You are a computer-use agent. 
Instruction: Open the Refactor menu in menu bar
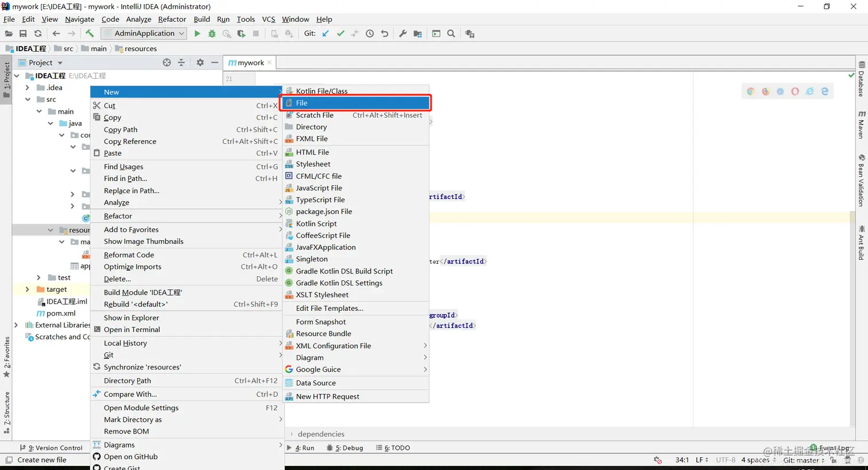point(172,19)
